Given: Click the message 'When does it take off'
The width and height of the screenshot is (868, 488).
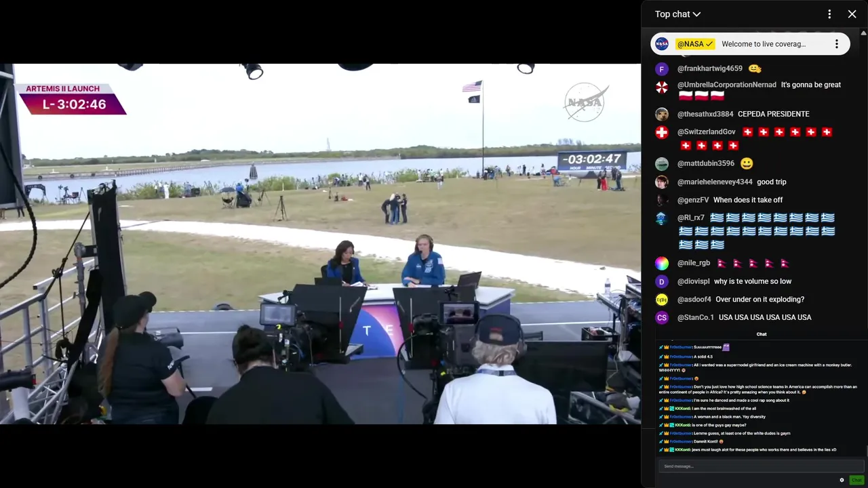Looking at the screenshot, I should point(748,200).
